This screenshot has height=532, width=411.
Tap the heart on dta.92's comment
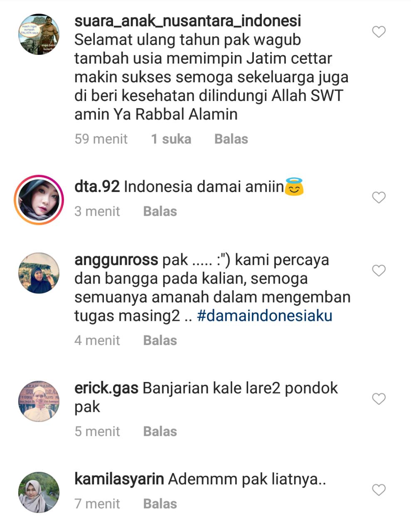click(x=379, y=197)
